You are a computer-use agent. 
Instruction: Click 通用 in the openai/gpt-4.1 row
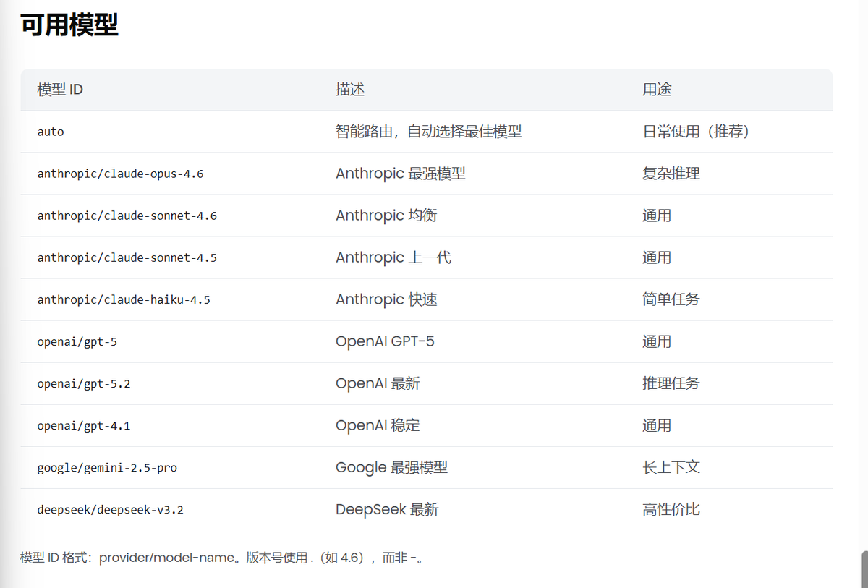[x=657, y=425]
